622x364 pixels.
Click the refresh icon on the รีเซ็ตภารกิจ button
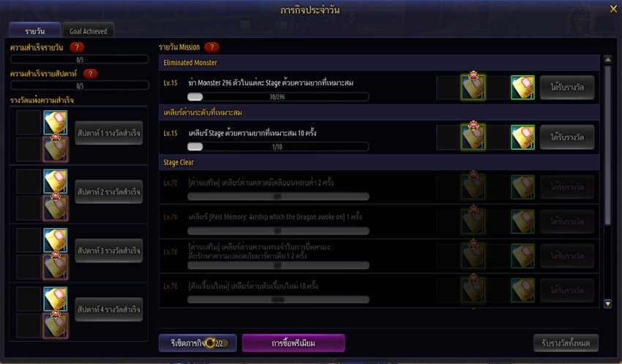click(210, 343)
